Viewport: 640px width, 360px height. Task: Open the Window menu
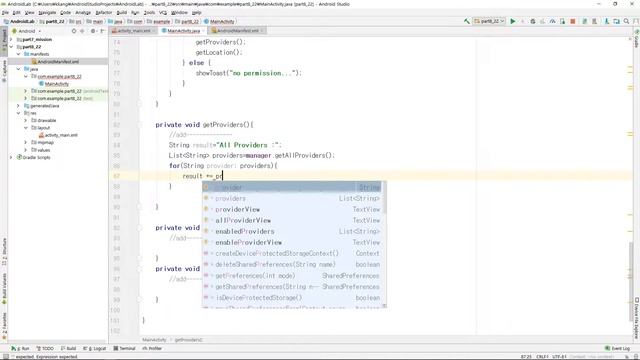point(179,13)
